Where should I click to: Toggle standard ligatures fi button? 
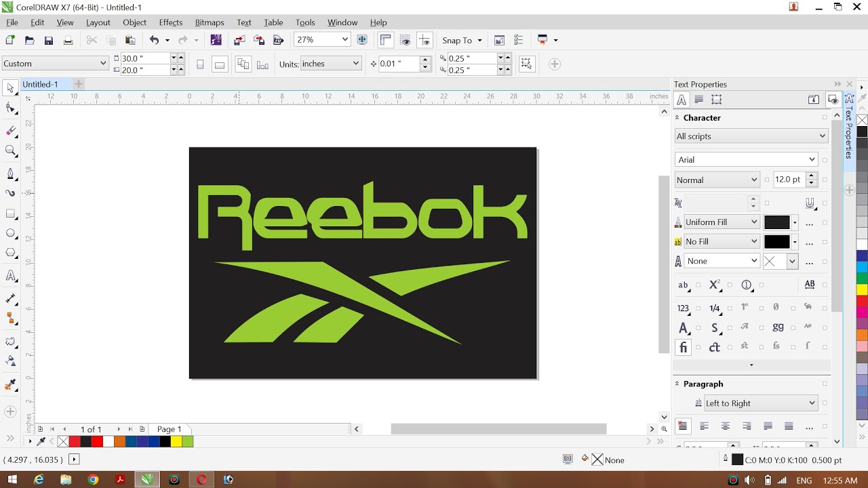(x=683, y=347)
